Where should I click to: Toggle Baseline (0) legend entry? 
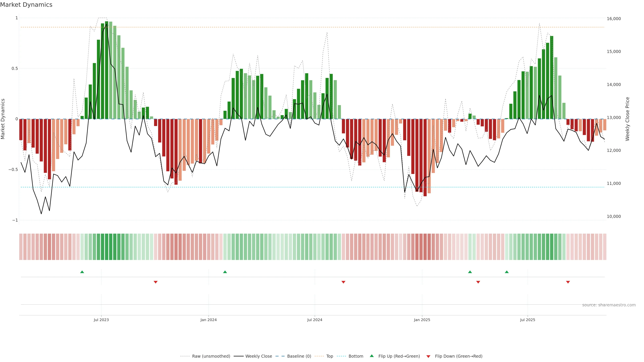point(299,356)
